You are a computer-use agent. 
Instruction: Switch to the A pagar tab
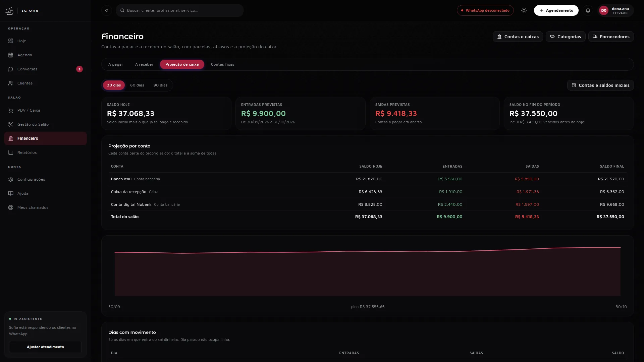[116, 64]
